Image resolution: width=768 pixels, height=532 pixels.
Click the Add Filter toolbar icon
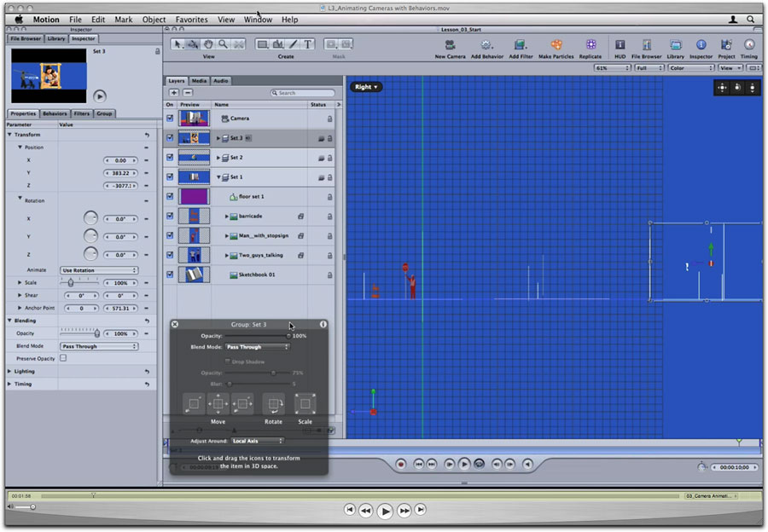coord(520,45)
